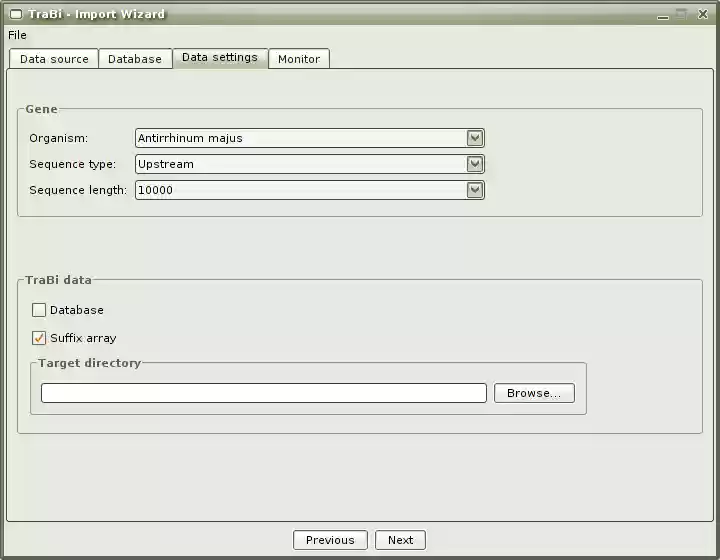Click the window menu icon in title bar
This screenshot has width=720, height=560.
[16, 14]
